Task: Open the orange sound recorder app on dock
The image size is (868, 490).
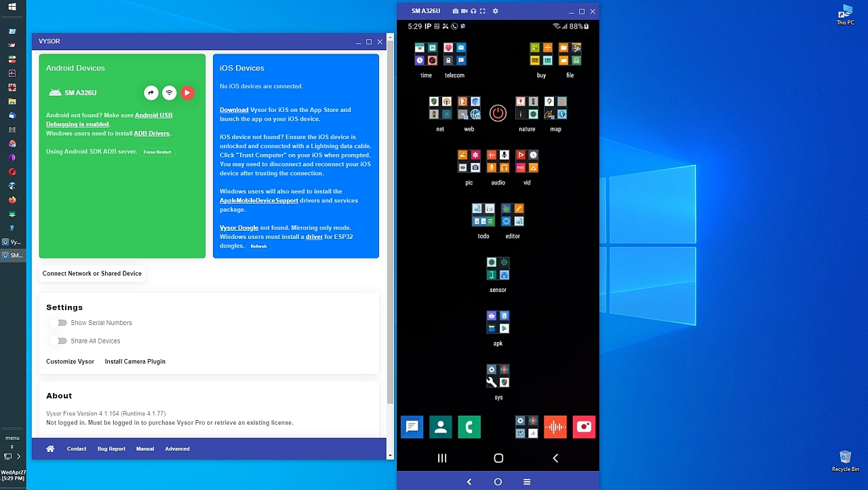Action: 555,427
